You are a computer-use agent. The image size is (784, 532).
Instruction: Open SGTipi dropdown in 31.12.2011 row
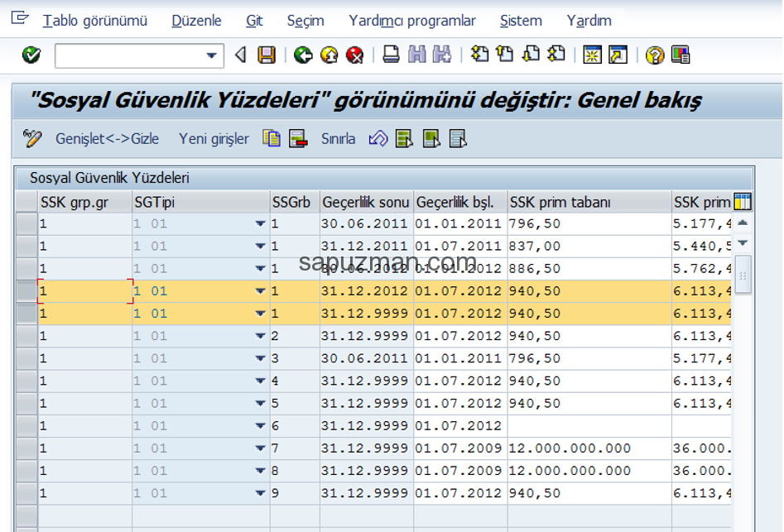pos(260,247)
